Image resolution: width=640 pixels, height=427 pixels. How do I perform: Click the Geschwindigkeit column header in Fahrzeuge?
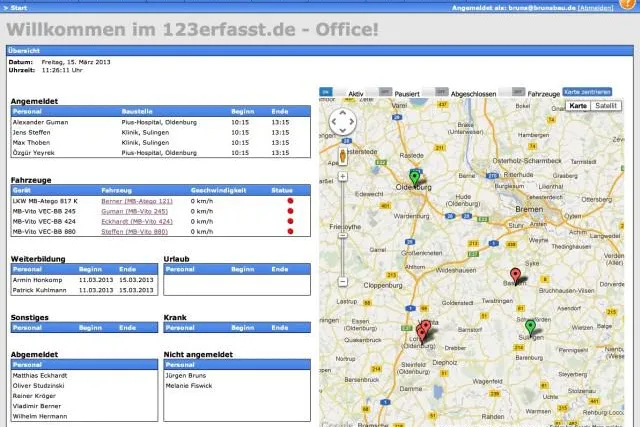pos(218,190)
